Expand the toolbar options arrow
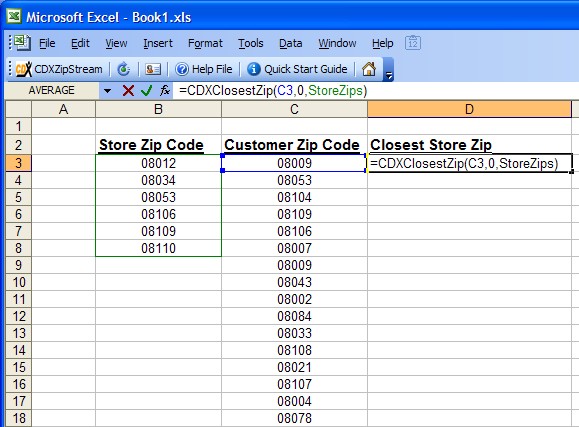The height and width of the screenshot is (427, 579). [x=388, y=69]
